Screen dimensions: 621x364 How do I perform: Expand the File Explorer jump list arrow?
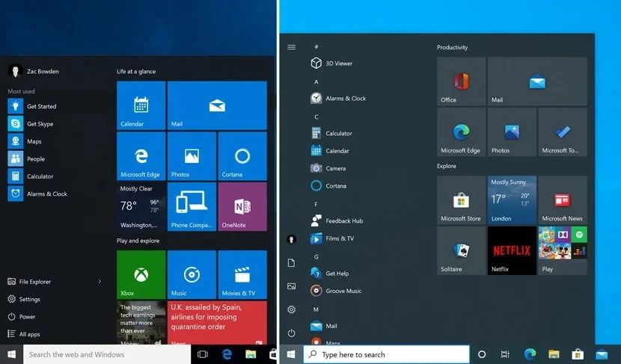click(x=100, y=281)
